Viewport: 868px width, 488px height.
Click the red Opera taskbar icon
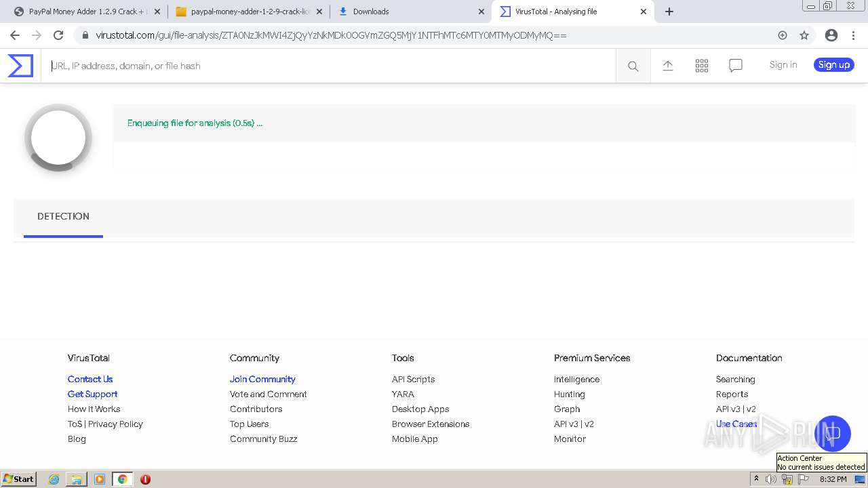click(145, 479)
